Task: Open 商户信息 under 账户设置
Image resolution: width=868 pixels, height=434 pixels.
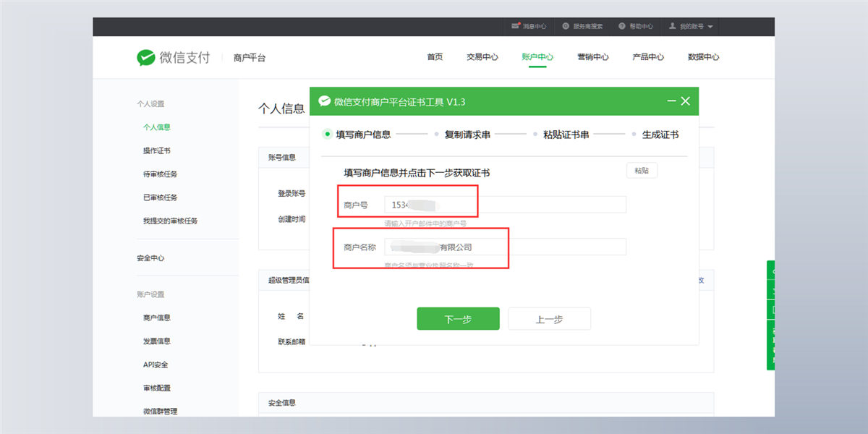Action: (x=157, y=318)
